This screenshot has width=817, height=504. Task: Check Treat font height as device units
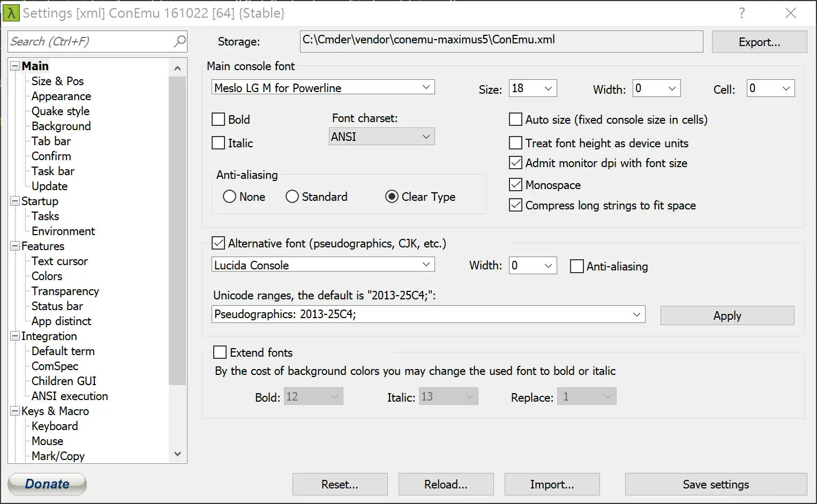tap(515, 143)
